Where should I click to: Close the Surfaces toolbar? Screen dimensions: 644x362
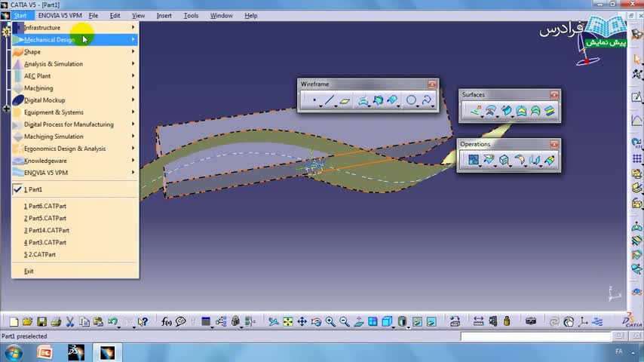[x=554, y=95]
